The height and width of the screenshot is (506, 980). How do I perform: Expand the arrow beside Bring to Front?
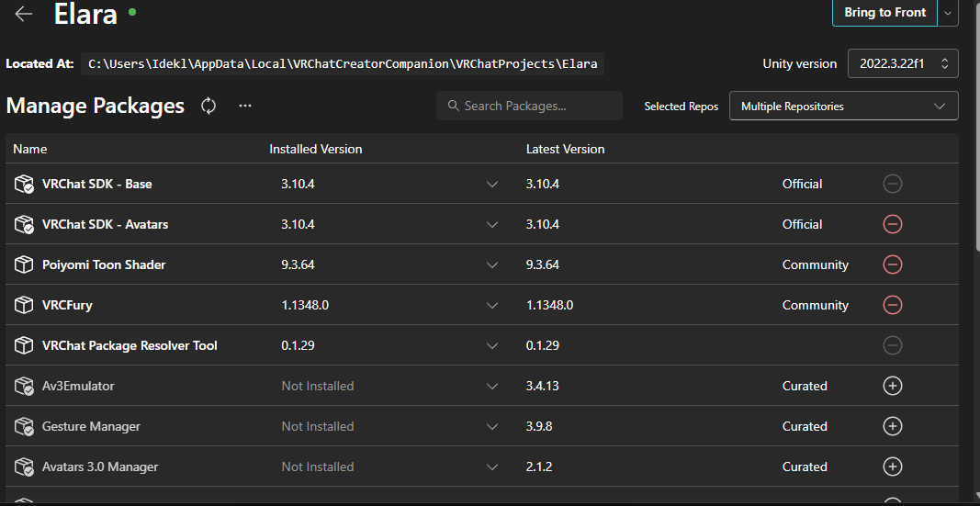point(948,13)
